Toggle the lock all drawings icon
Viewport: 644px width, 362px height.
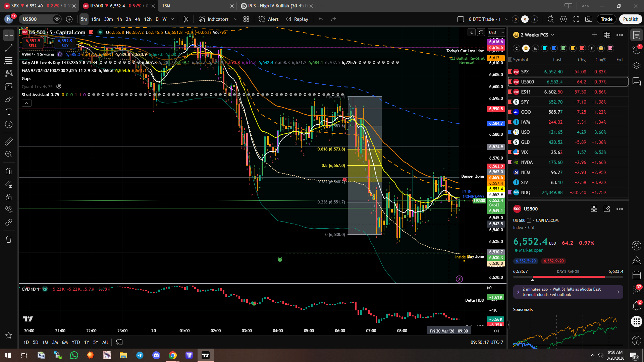(9, 197)
